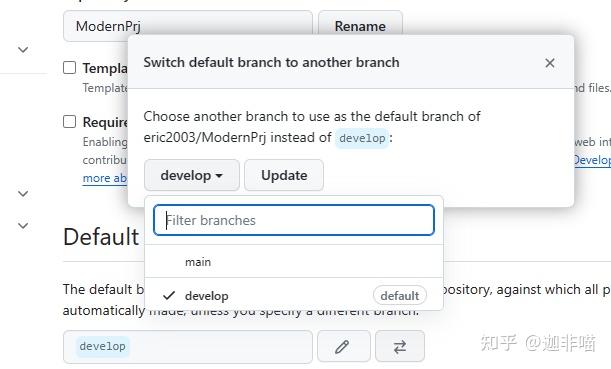Viewport: 611px width, 369px height.
Task: Click the develop label in default branch box
Action: tap(102, 346)
